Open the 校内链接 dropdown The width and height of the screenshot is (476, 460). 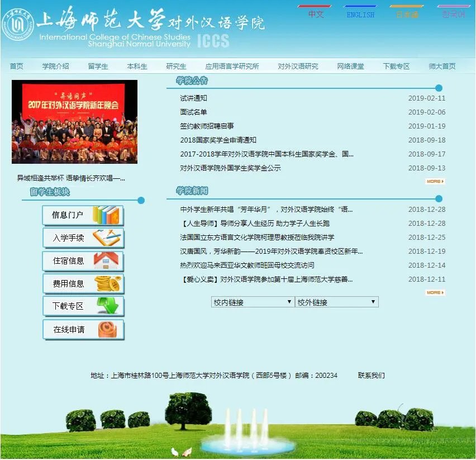coord(252,301)
